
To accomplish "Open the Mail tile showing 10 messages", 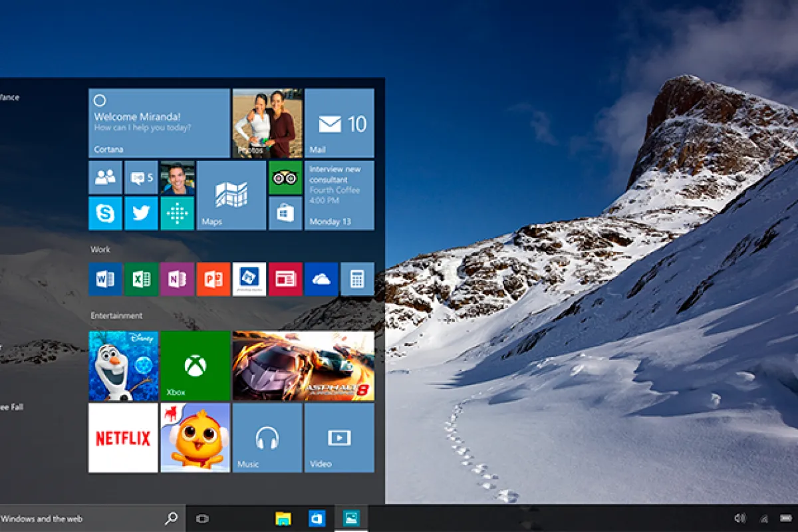I will pyautogui.click(x=339, y=123).
